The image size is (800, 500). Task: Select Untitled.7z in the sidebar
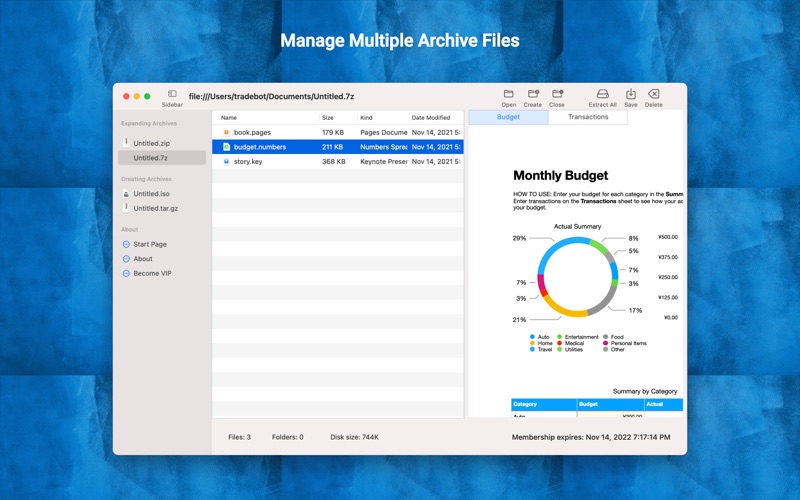tap(162, 158)
